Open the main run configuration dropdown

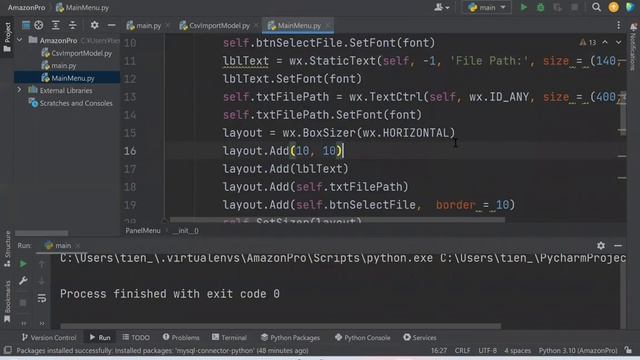(x=487, y=7)
